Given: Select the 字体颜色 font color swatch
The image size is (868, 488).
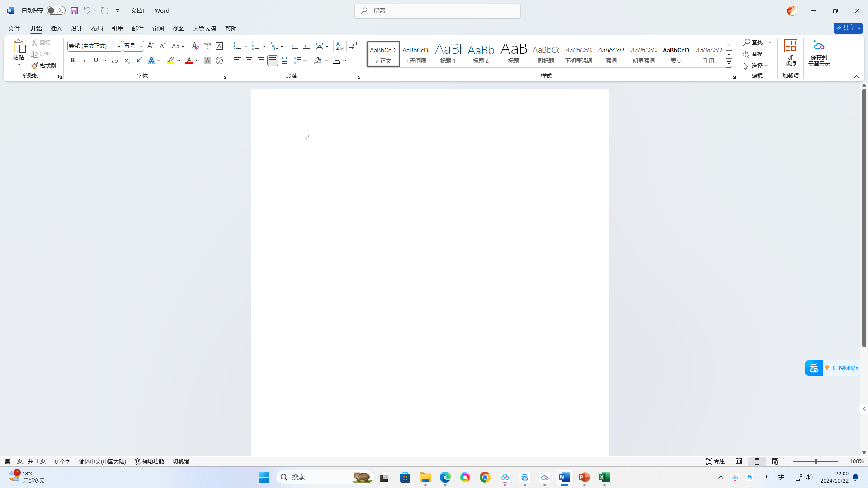Looking at the screenshot, I should (x=189, y=60).
